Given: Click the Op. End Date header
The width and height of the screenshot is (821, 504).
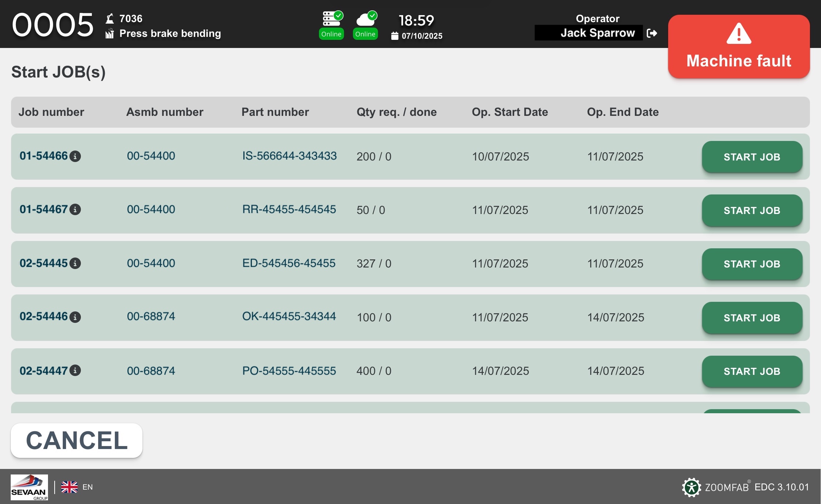Looking at the screenshot, I should [x=622, y=112].
